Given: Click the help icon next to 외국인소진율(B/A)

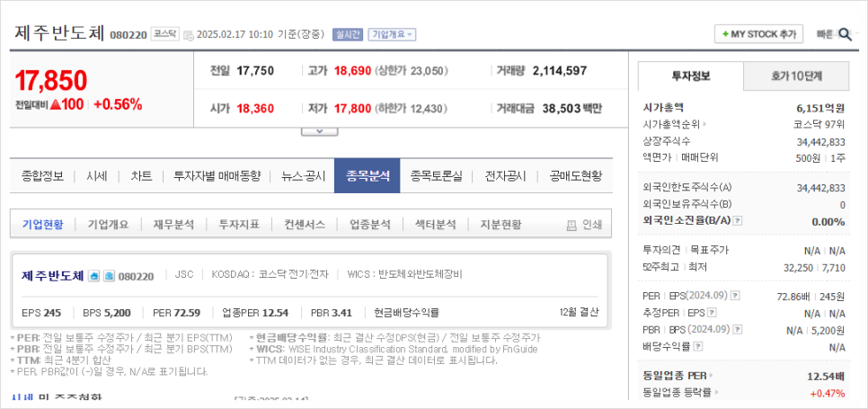Looking at the screenshot, I should click(738, 221).
